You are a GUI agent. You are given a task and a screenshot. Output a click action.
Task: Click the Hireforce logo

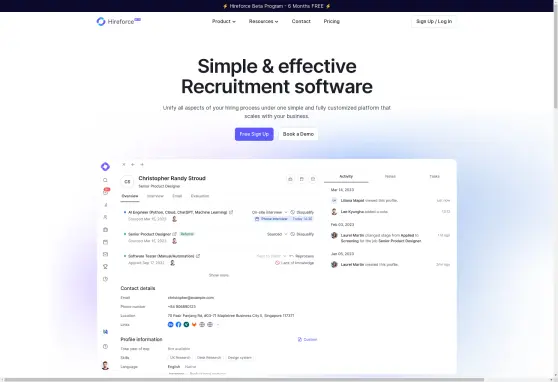click(119, 21)
